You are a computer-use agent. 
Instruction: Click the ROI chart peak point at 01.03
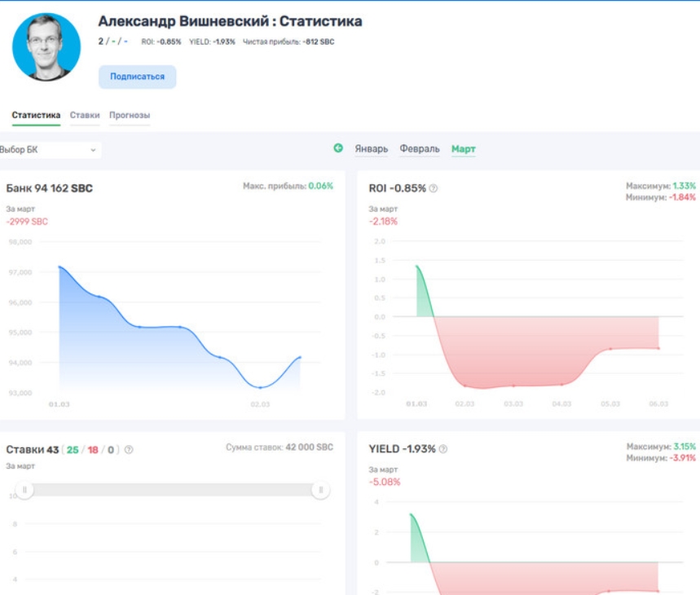[417, 267]
